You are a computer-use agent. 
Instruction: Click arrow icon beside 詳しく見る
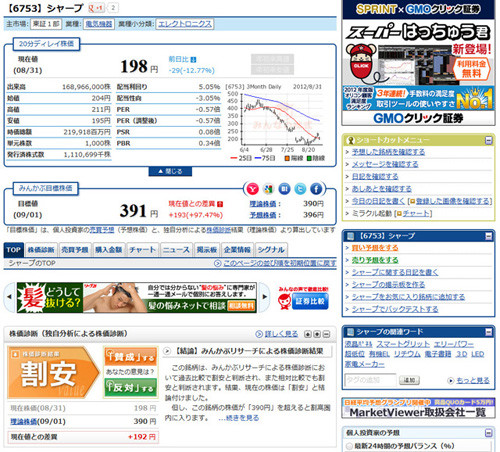tap(259, 334)
